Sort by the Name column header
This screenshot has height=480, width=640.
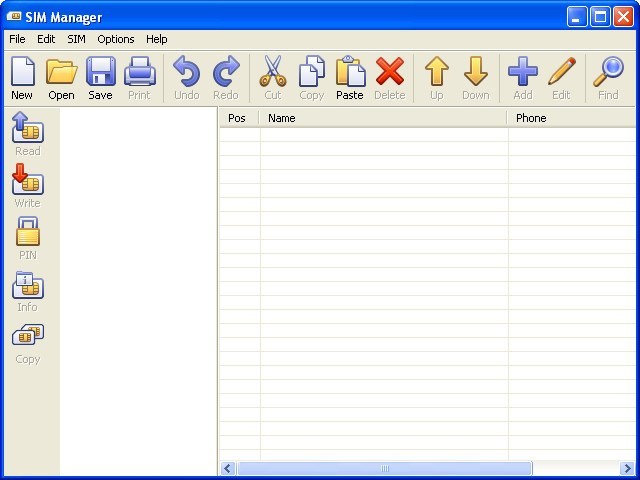click(383, 118)
